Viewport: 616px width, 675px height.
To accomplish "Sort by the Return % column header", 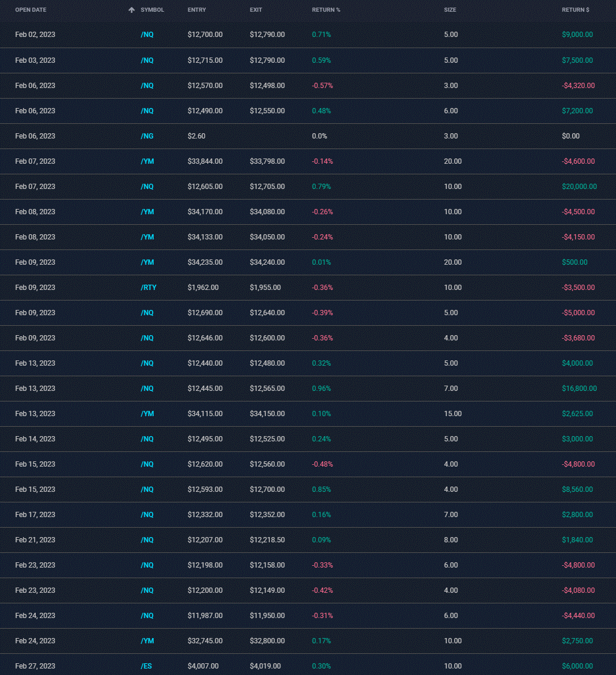I will [x=326, y=10].
